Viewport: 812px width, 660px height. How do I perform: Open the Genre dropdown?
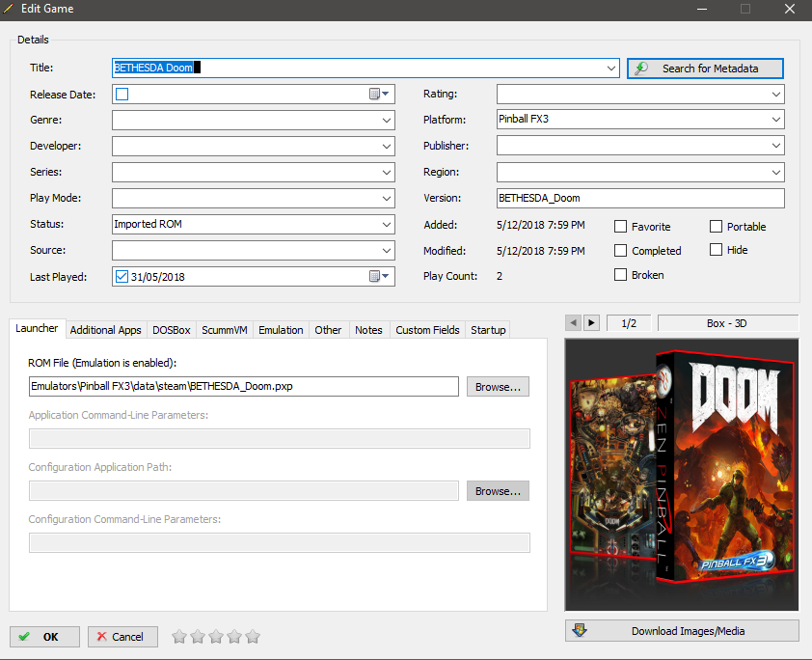coord(387,121)
